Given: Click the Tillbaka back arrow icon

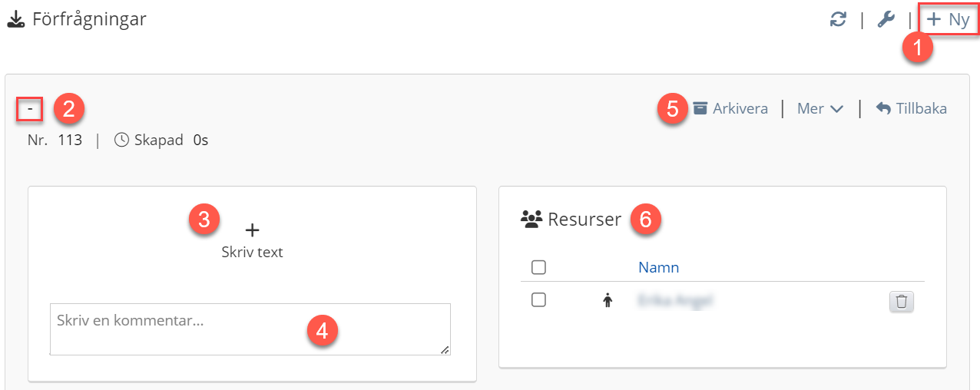Looking at the screenshot, I should [x=883, y=108].
